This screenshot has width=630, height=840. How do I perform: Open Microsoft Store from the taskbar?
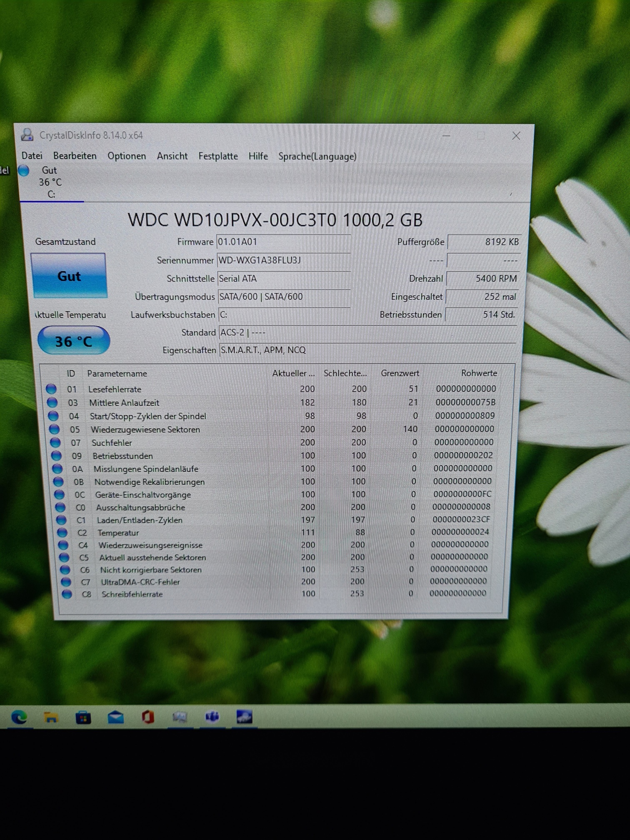coord(83,717)
